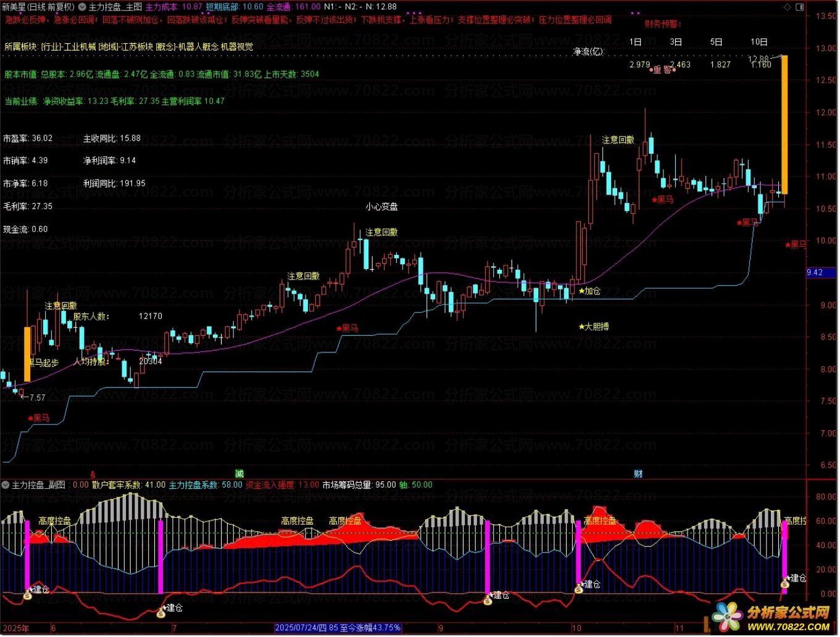
Task: Click the 市销率: 4.39 value
Action: 25,160
